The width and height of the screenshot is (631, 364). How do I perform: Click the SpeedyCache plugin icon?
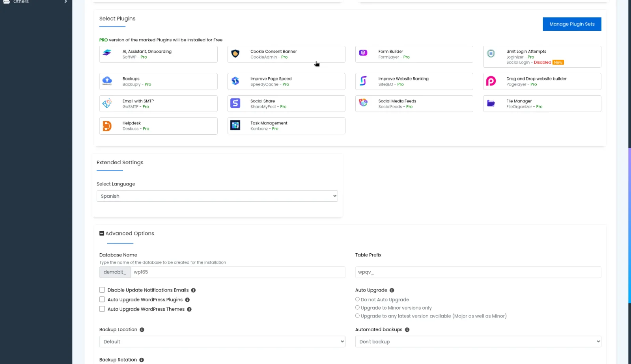click(235, 81)
